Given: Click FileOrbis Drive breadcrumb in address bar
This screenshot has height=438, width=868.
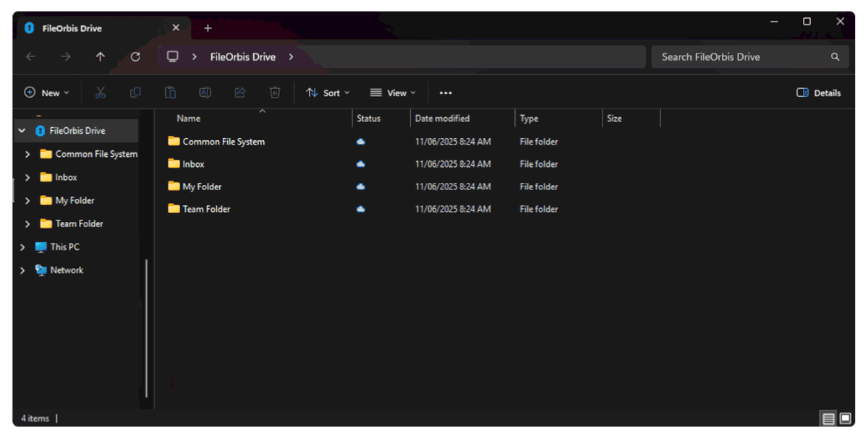Looking at the screenshot, I should [243, 56].
